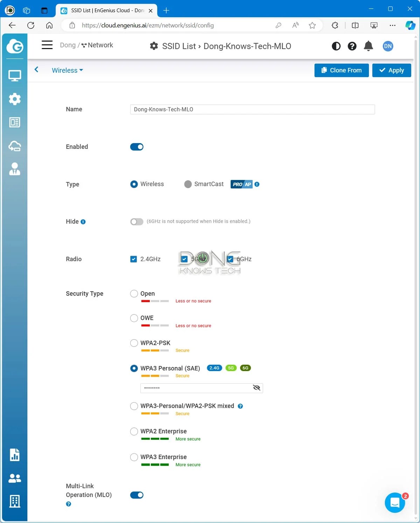Go back with the blue chevron arrow

36,70
